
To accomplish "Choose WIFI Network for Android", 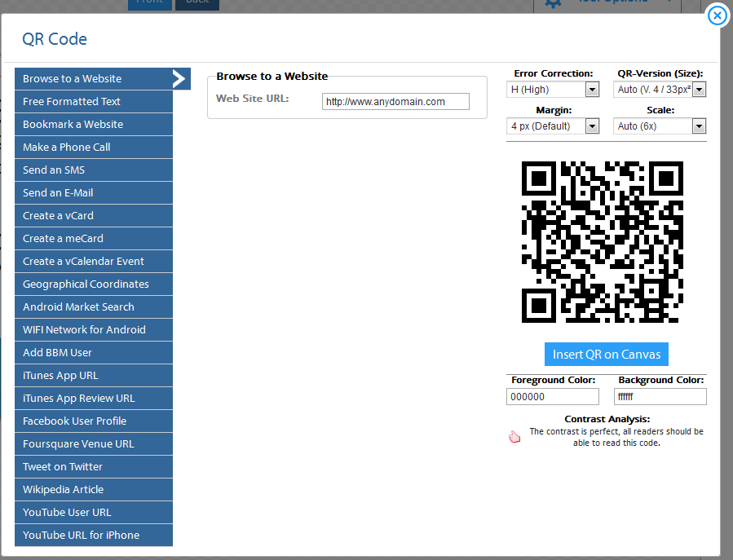I will [94, 329].
